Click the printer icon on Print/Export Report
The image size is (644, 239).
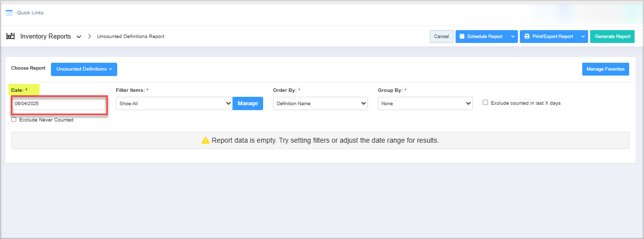[527, 37]
